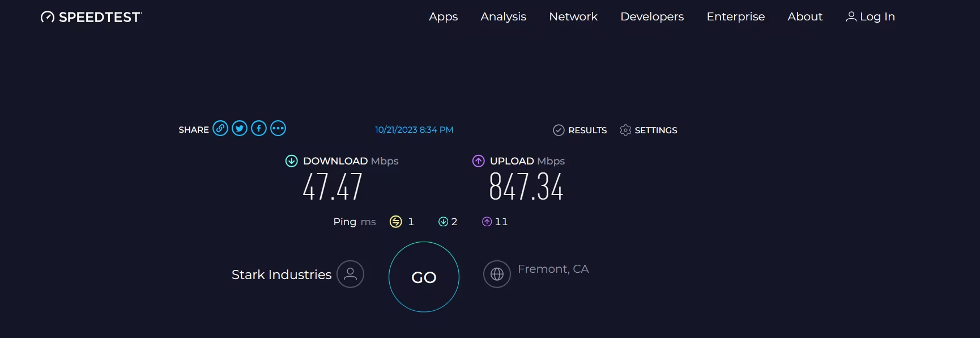The image size is (980, 338).
Task: Open the timestamped result link
Action: (x=414, y=129)
